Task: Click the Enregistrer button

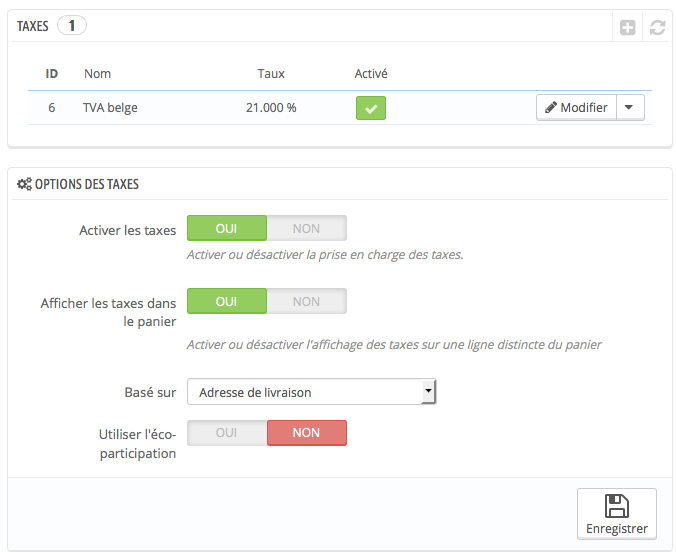Action: pos(617,514)
